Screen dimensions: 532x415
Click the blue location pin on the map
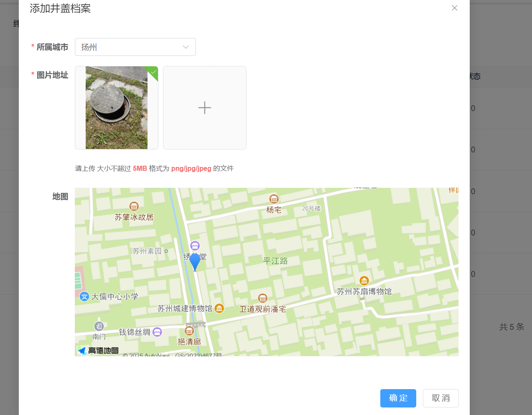point(195,262)
